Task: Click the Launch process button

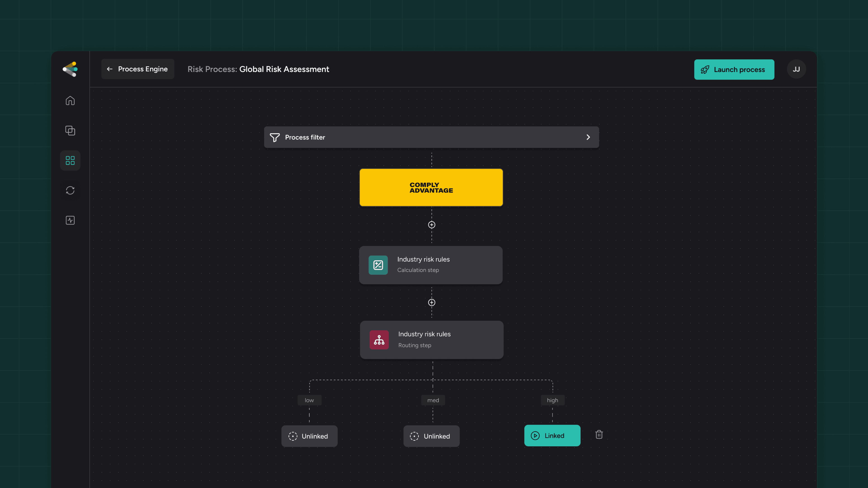Action: tap(734, 70)
